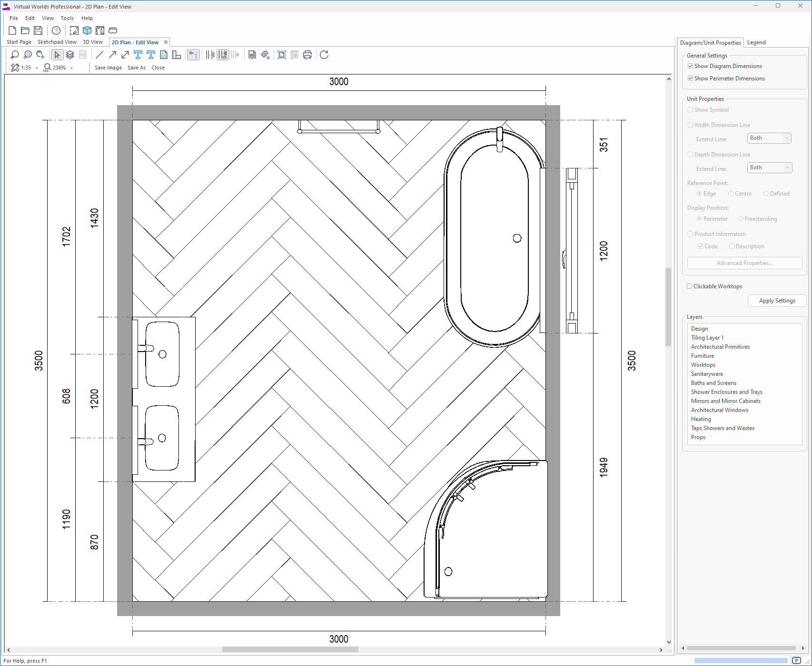
Task: Select the single Arrow line tool
Action: tap(112, 55)
